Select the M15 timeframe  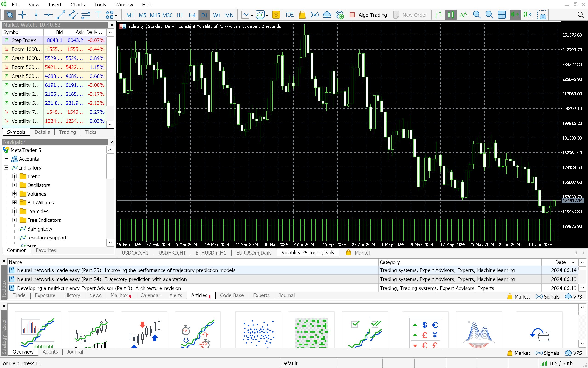click(155, 15)
